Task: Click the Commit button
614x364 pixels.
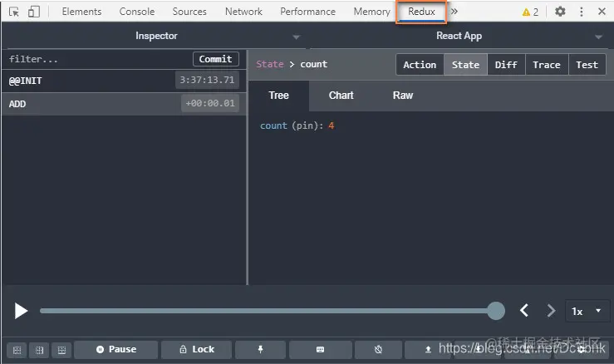Action: 216,59
